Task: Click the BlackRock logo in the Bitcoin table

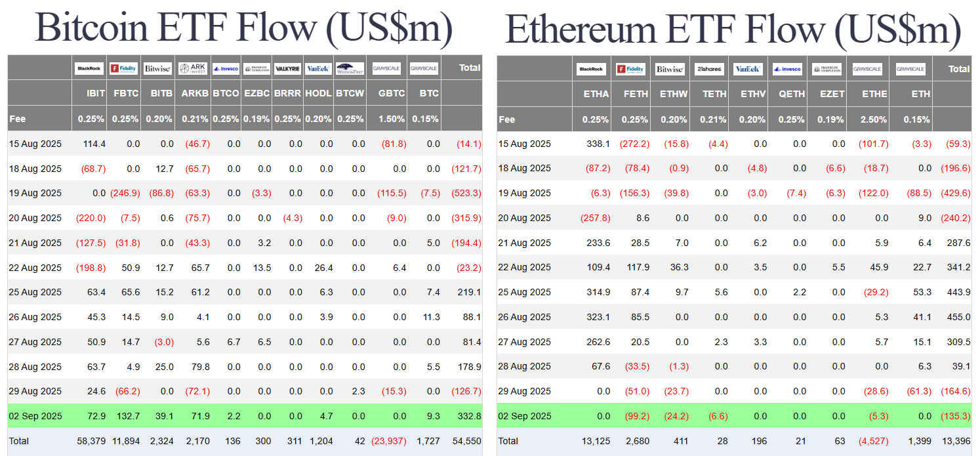Action: (89, 68)
